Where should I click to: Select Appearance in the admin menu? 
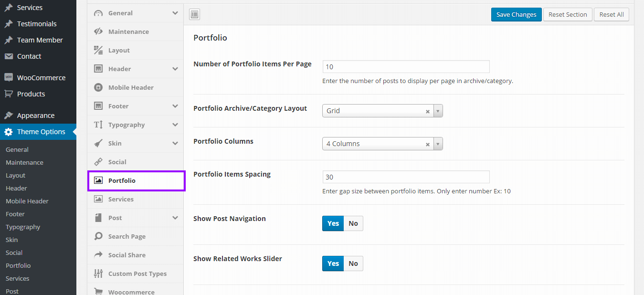(x=36, y=116)
